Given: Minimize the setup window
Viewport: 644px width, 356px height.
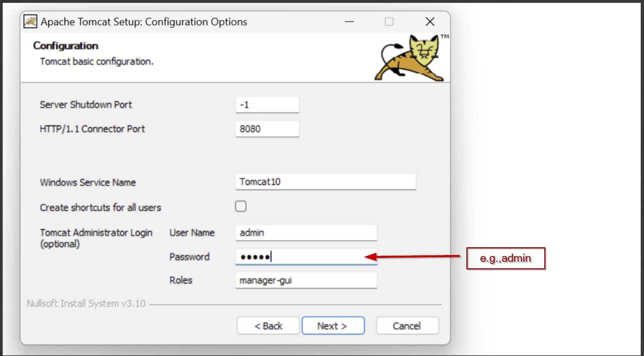Looking at the screenshot, I should (x=349, y=21).
